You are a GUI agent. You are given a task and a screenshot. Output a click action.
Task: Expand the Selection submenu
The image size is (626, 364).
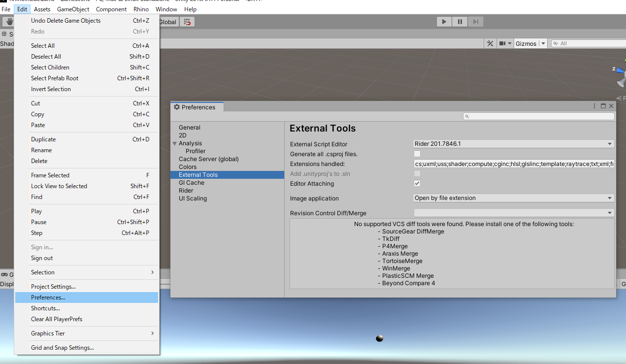tap(87, 272)
